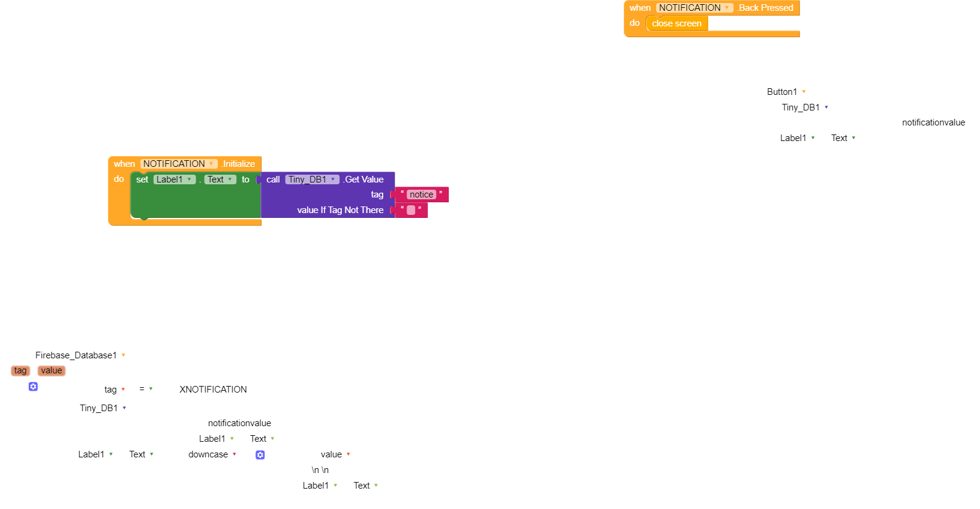980x509 pixels.
Task: Click the notificationvalue text near Button1
Action: click(x=933, y=122)
